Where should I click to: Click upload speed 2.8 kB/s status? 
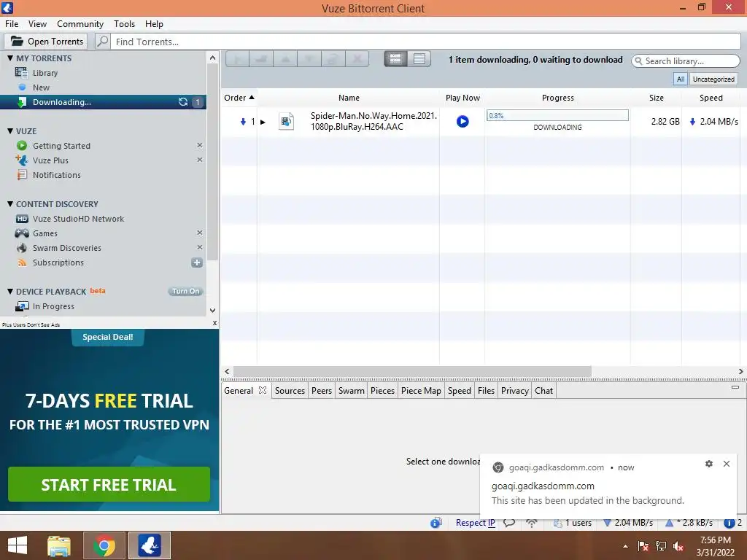pos(689,523)
